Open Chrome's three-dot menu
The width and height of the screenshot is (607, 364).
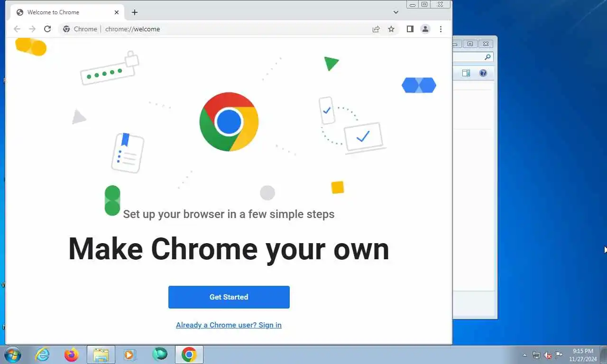441,29
